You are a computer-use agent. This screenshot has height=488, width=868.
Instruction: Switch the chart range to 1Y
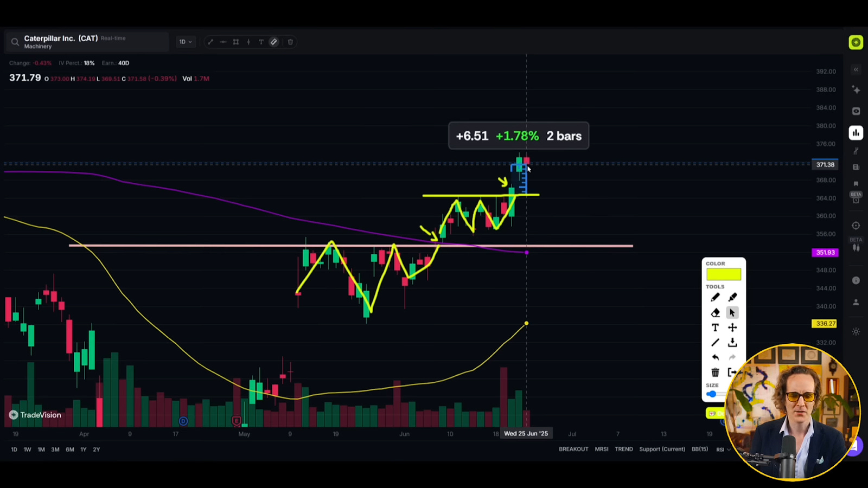[84, 450]
